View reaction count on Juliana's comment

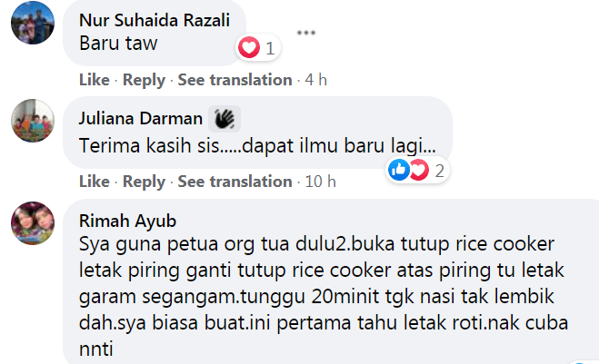[440, 170]
